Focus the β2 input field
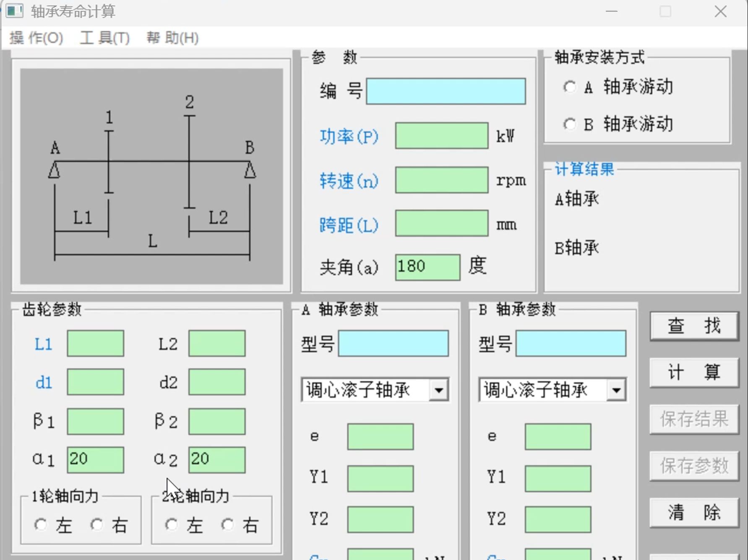 217,421
